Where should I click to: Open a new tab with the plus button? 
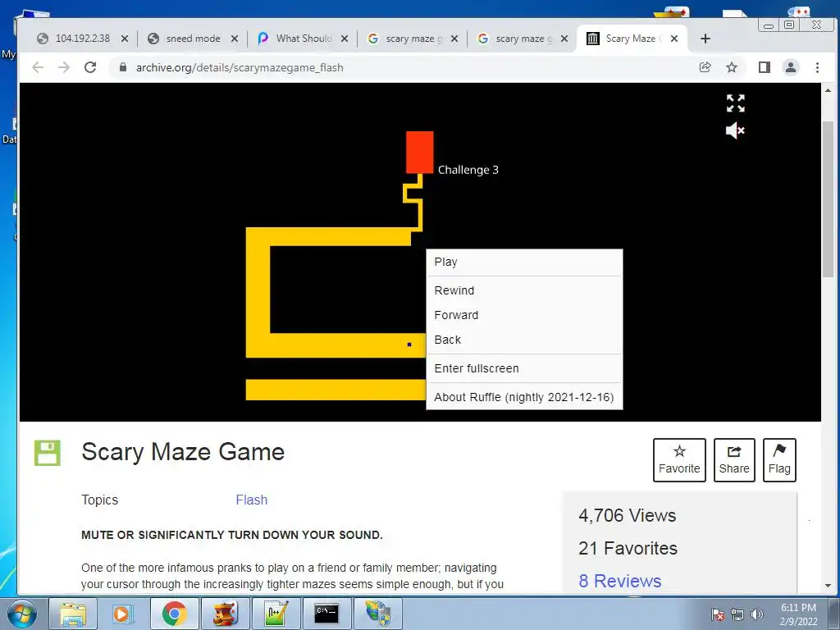point(705,39)
